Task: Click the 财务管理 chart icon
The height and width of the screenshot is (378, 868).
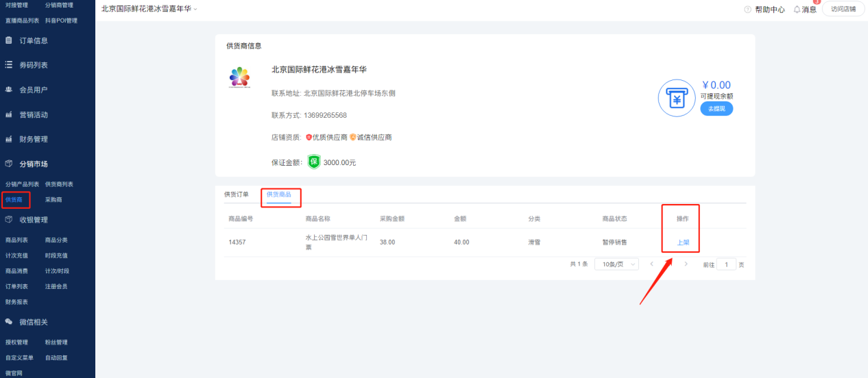Action: coord(9,139)
